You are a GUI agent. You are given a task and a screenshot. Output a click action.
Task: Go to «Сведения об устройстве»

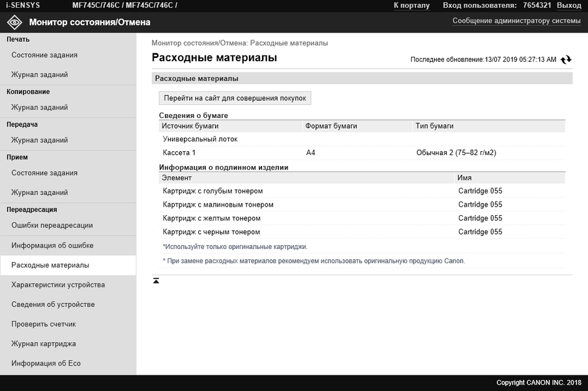click(x=53, y=304)
